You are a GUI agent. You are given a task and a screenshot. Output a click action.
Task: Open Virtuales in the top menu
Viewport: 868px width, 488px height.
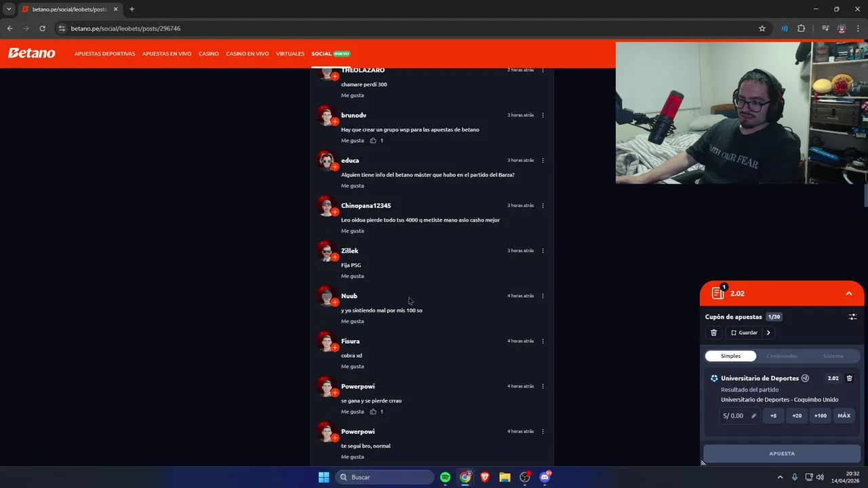point(290,54)
